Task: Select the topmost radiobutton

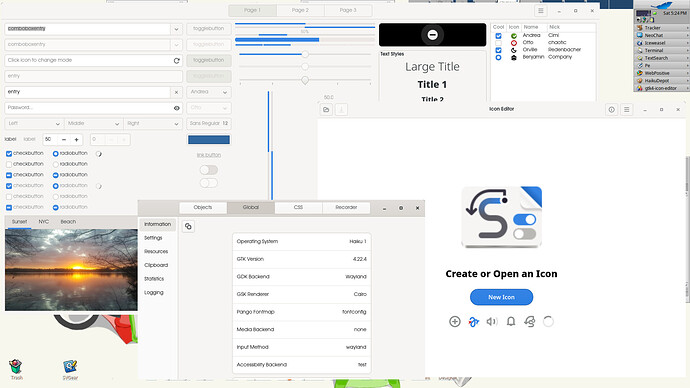Action: [x=55, y=154]
